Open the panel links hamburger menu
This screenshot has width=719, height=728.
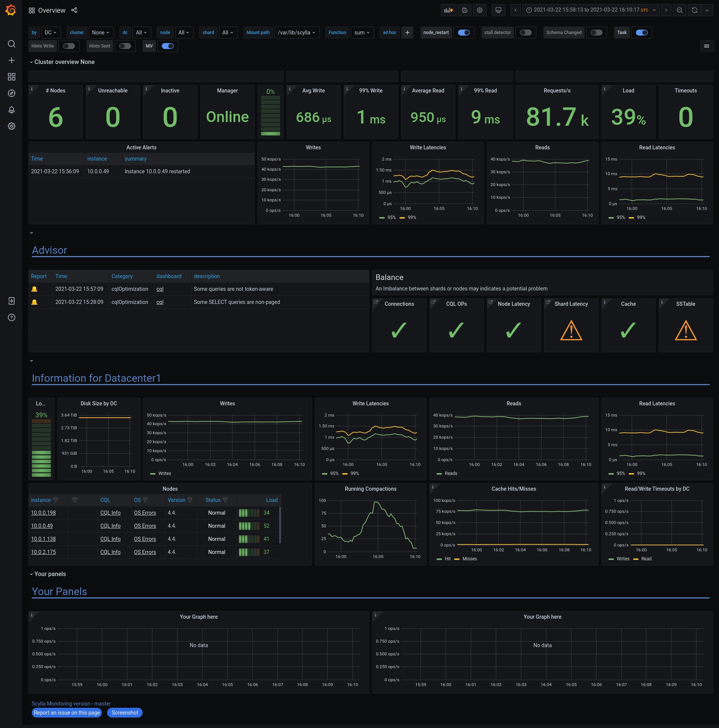pos(707,46)
